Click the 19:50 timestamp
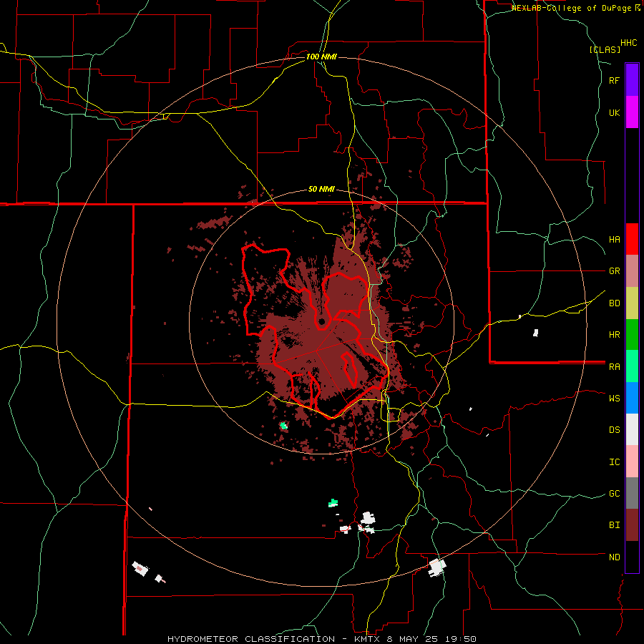 (462, 639)
